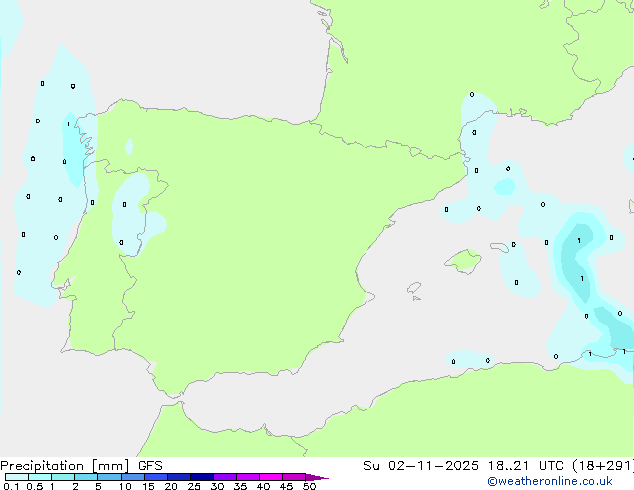Pick the 0.1–0.5 mm legend swatch
634x490 pixels.
click(17, 477)
